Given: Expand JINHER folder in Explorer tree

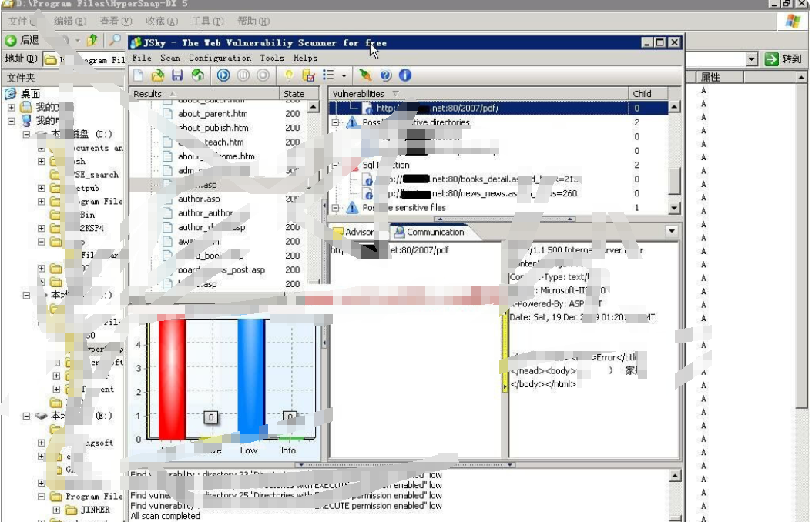Looking at the screenshot, I should 56,510.
